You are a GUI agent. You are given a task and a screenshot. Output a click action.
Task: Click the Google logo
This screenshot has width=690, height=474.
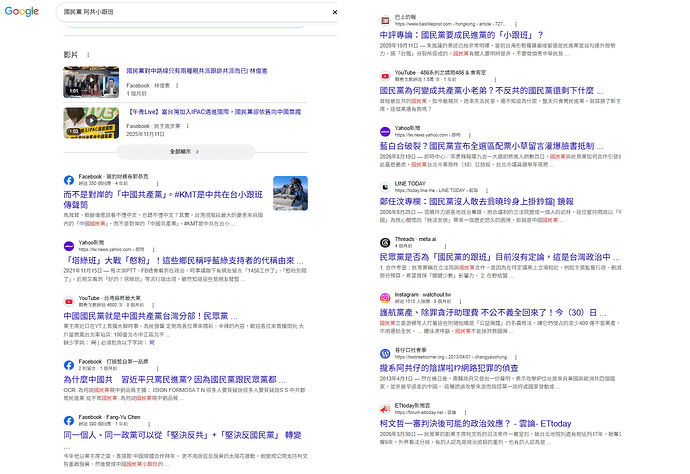(22, 11)
